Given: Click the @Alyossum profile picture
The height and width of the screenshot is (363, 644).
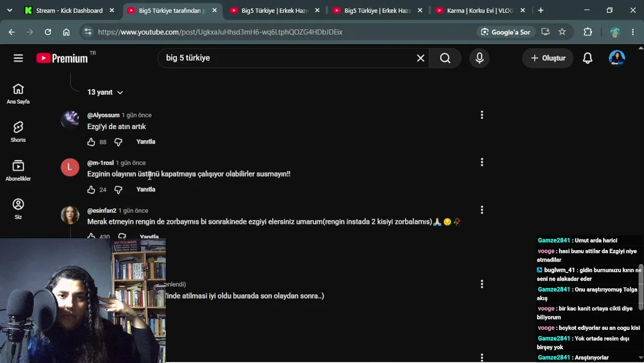Looking at the screenshot, I should point(70,119).
